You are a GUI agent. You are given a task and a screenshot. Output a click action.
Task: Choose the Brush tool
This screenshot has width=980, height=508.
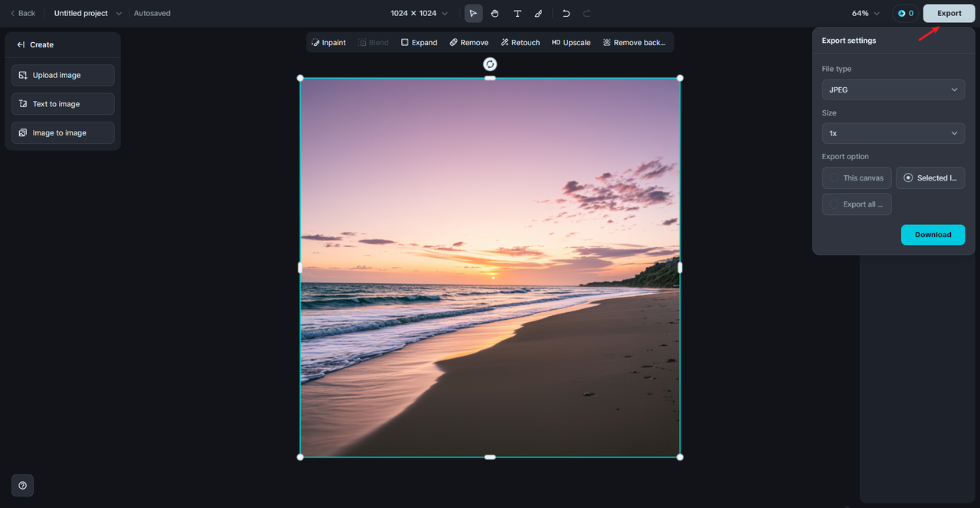[538, 13]
